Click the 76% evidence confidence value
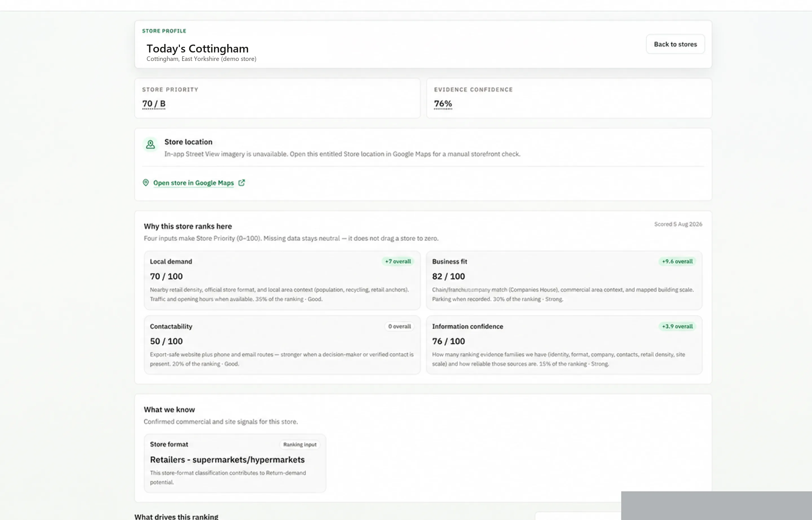 [443, 104]
